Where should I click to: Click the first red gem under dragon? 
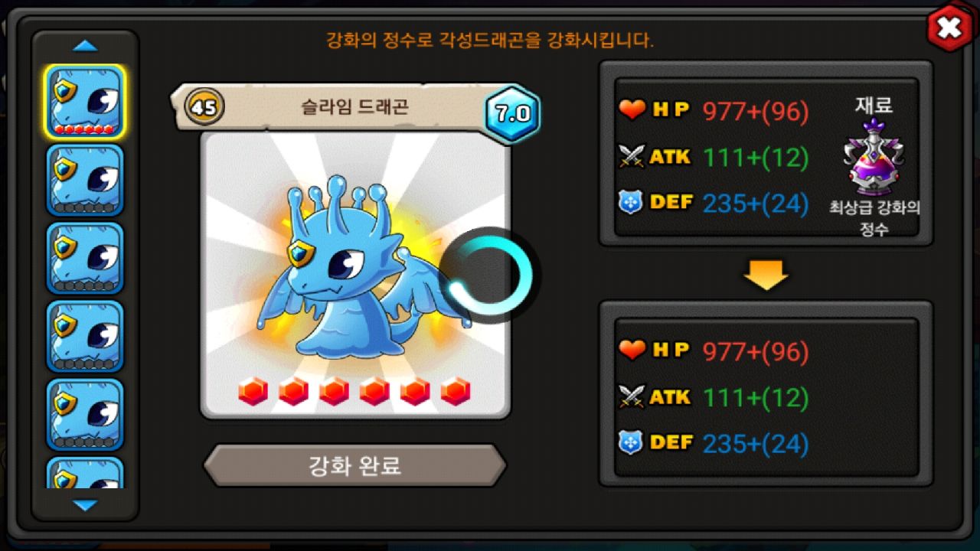pyautogui.click(x=253, y=391)
